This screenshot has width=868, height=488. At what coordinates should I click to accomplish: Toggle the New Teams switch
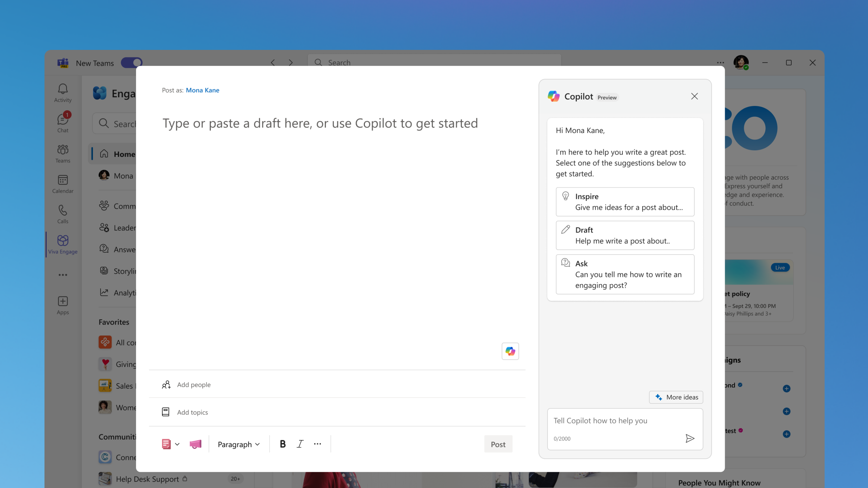(x=132, y=63)
